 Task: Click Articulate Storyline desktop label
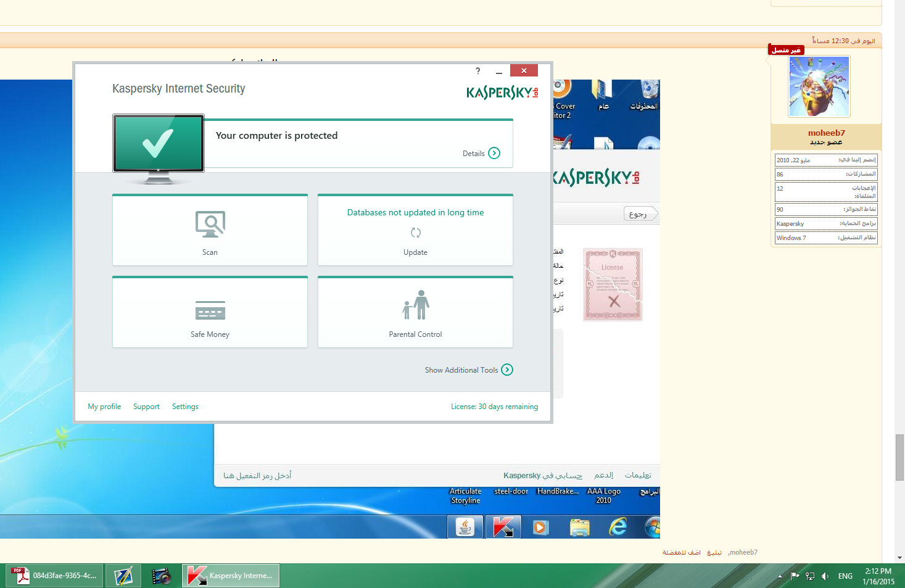[x=466, y=496]
